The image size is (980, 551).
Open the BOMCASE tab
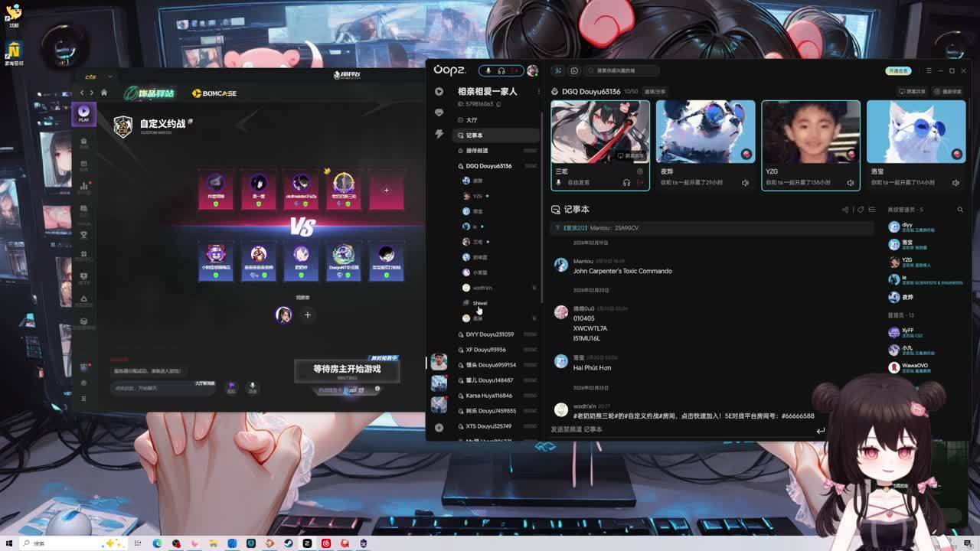pyautogui.click(x=214, y=93)
